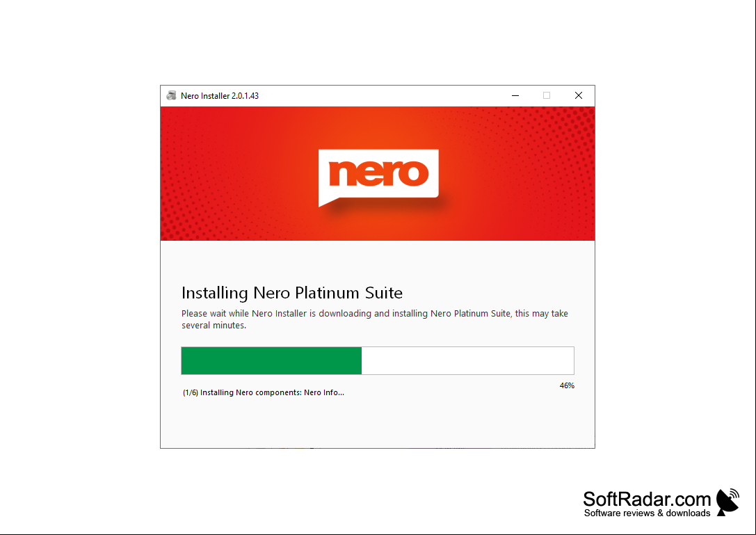This screenshot has height=535, width=756.
Task: Click the 'Software reviews & downloads' tagline
Action: click(647, 513)
